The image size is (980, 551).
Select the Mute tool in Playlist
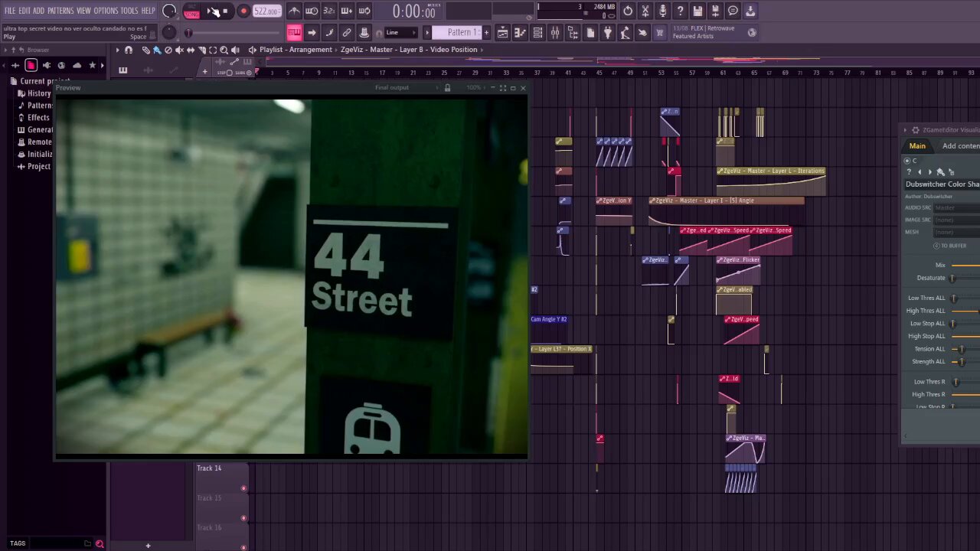click(x=179, y=50)
